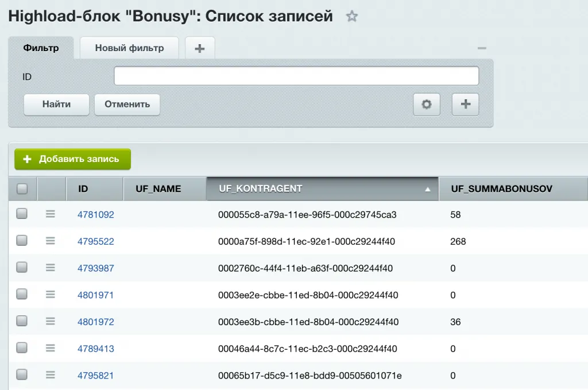Click the Отменить button
This screenshot has height=390, width=588.
point(127,105)
